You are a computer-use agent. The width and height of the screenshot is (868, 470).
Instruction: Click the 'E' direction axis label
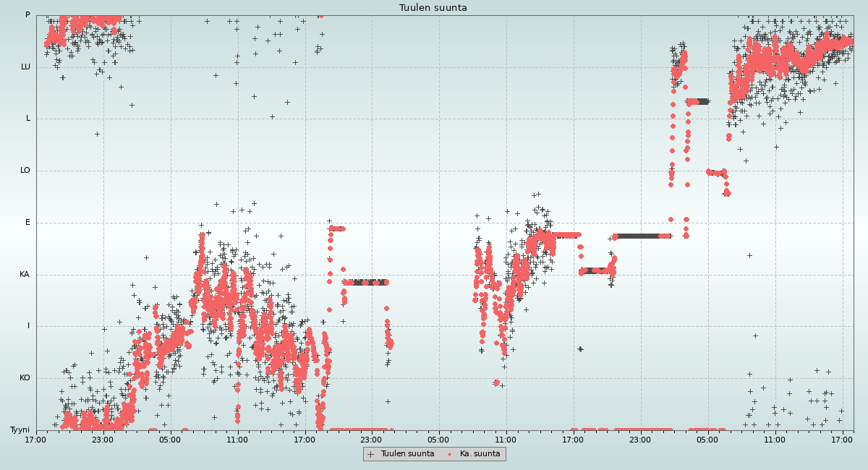click(x=27, y=223)
